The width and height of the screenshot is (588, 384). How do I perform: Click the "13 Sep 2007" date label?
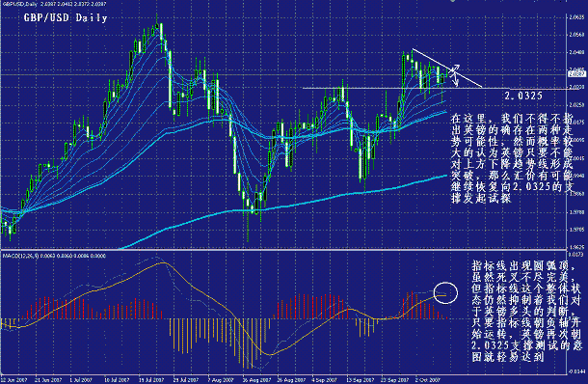pos(360,380)
